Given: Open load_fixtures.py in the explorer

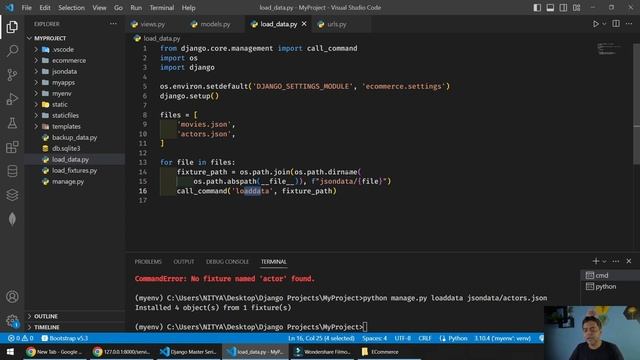Looking at the screenshot, I should [x=75, y=171].
